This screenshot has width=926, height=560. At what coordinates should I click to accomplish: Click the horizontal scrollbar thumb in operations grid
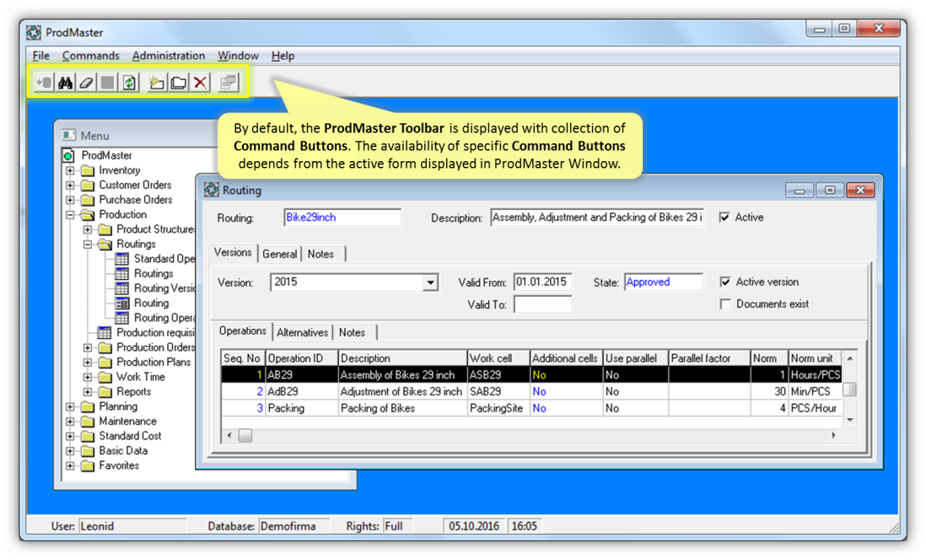point(245,435)
